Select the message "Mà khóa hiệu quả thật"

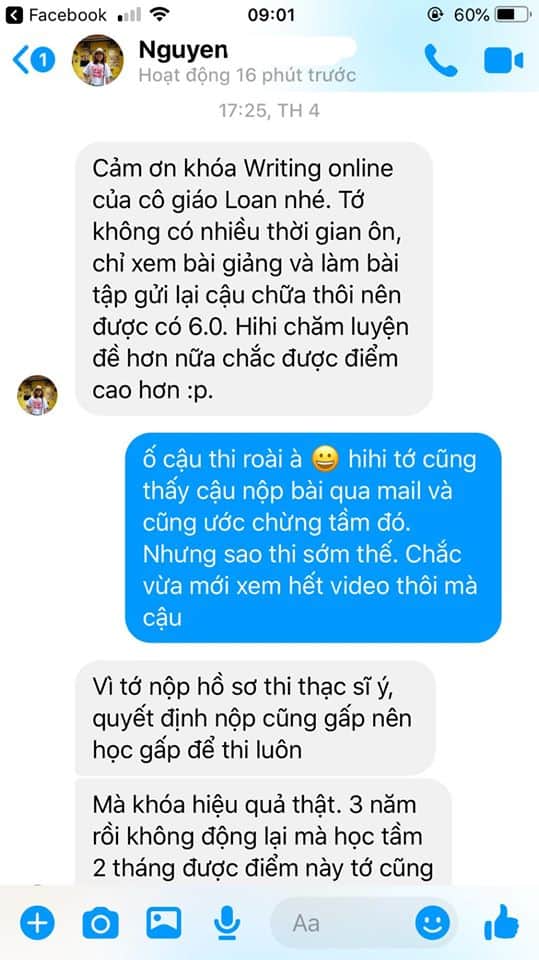pos(263,833)
